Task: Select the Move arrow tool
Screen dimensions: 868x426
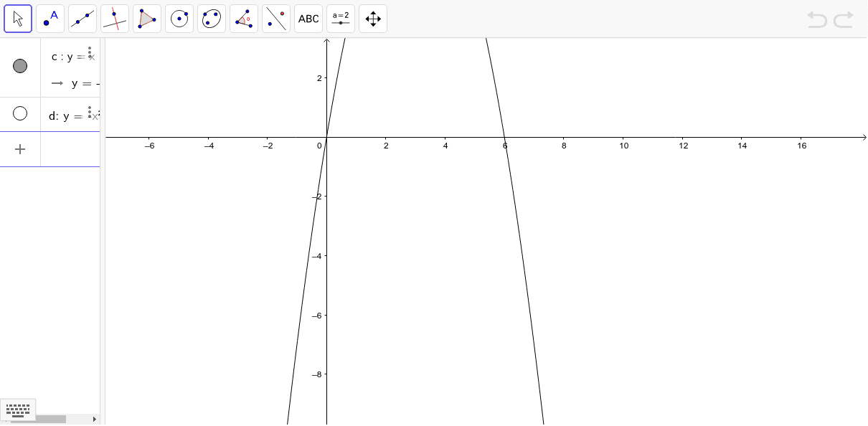Action: coord(18,19)
